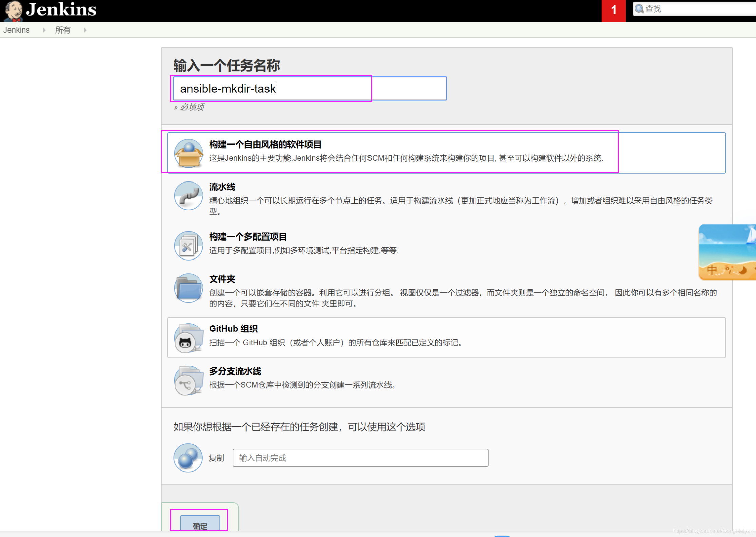
Task: Choose 构建一个多配置项目 title
Action: (x=248, y=236)
